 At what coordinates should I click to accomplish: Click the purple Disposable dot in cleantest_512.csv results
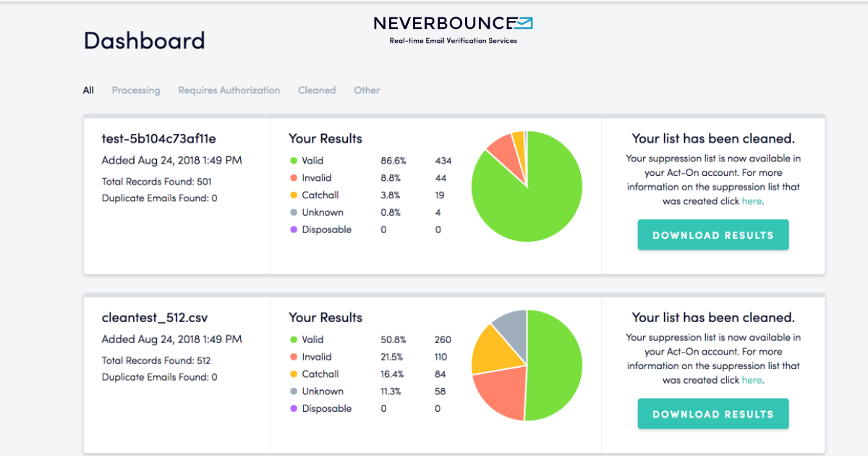point(294,409)
